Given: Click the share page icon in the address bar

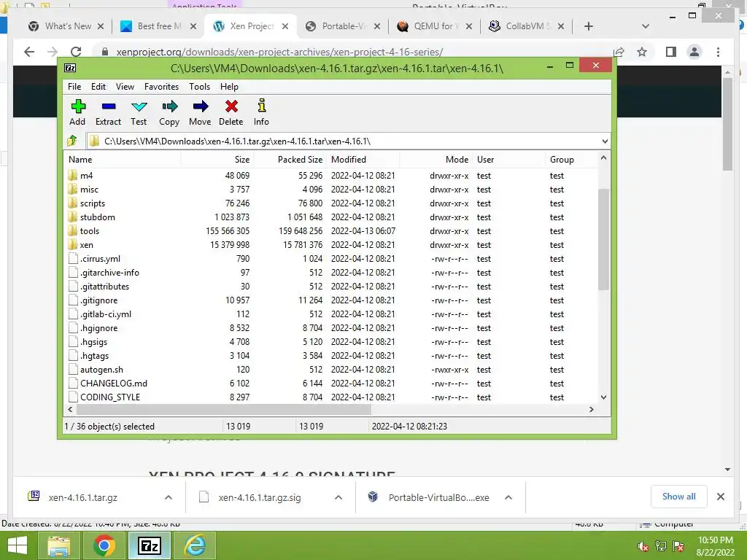Looking at the screenshot, I should tap(619, 52).
